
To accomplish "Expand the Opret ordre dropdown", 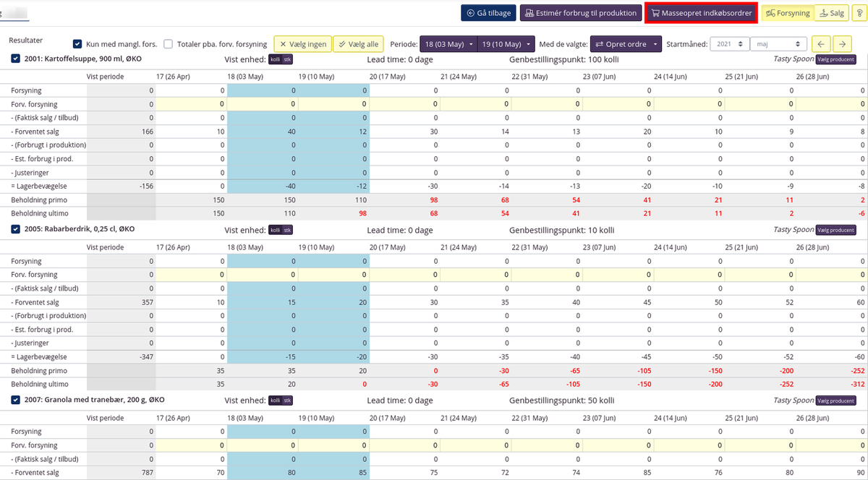I will click(x=626, y=44).
